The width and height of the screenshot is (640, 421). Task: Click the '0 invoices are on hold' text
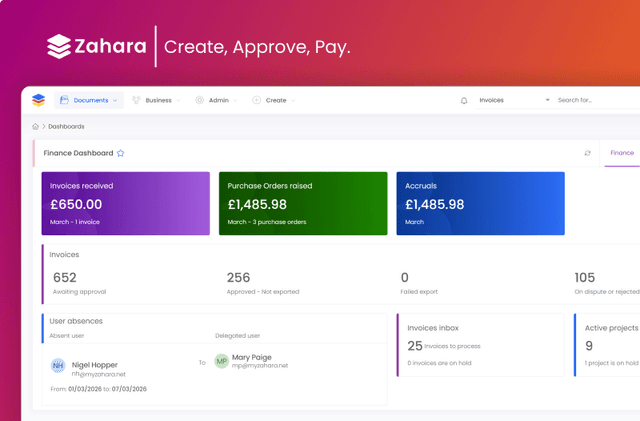439,363
